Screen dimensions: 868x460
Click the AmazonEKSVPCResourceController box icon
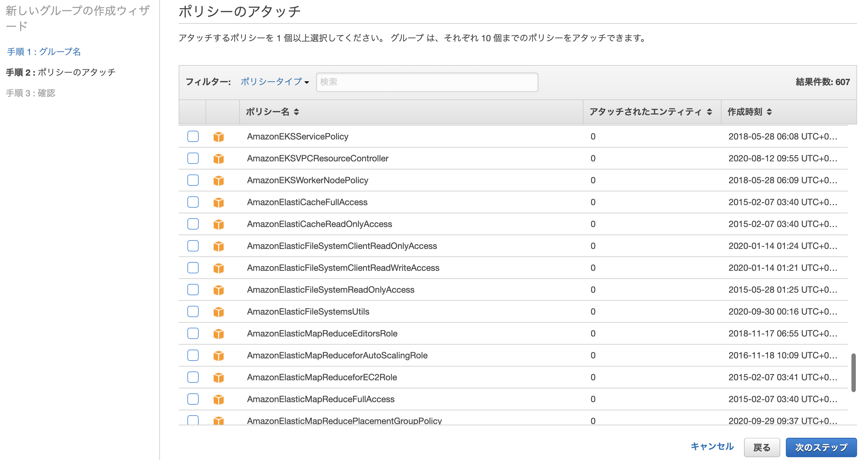(x=218, y=159)
